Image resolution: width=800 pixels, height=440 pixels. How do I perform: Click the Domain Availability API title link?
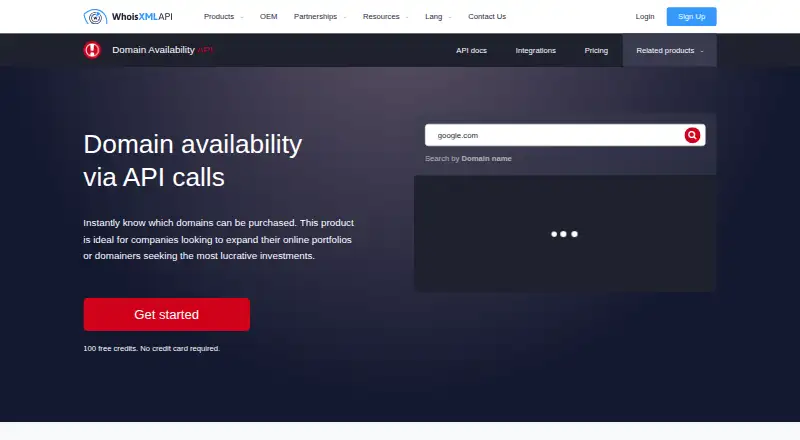pyautogui.click(x=163, y=50)
